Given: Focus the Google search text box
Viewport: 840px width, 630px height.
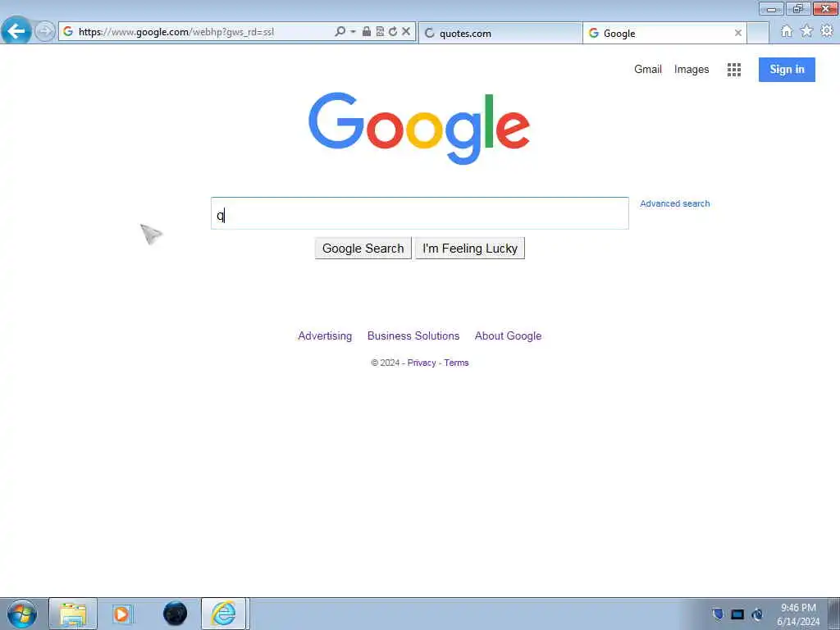Looking at the screenshot, I should tap(419, 213).
